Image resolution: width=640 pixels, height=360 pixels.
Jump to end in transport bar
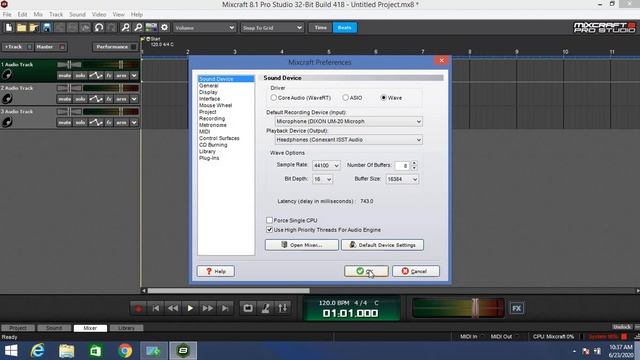pos(225,308)
